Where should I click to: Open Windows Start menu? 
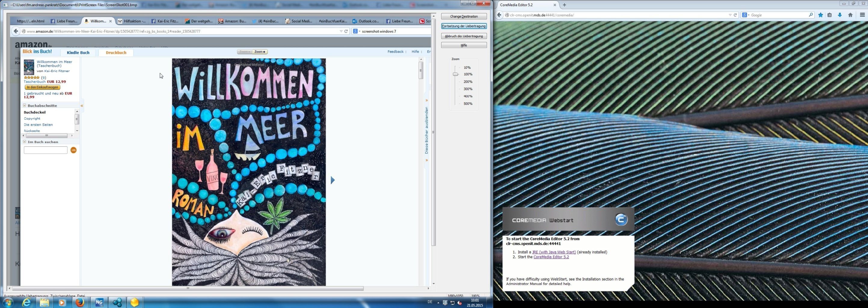click(8, 302)
